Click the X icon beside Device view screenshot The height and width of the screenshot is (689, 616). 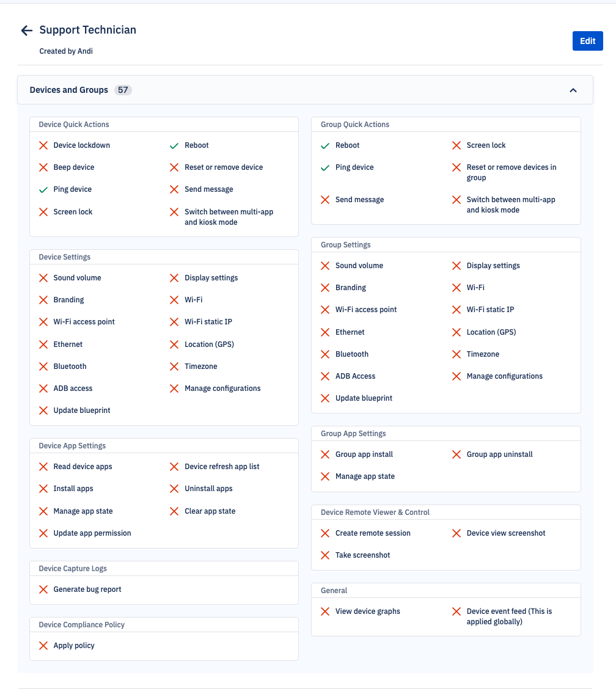pos(457,533)
